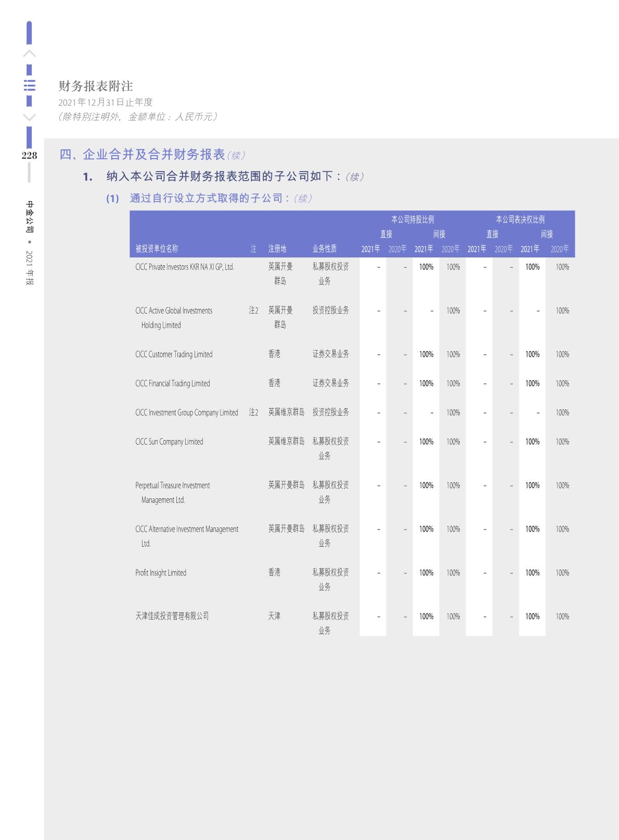Click the 本公司表决权比例 column group header
The image size is (619, 840).
520,219
